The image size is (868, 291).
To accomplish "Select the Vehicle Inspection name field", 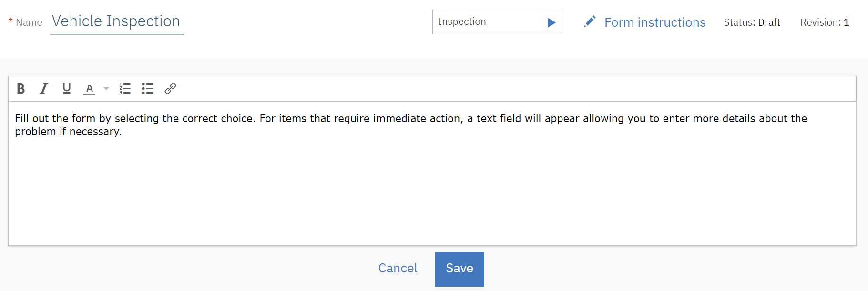I will [116, 21].
